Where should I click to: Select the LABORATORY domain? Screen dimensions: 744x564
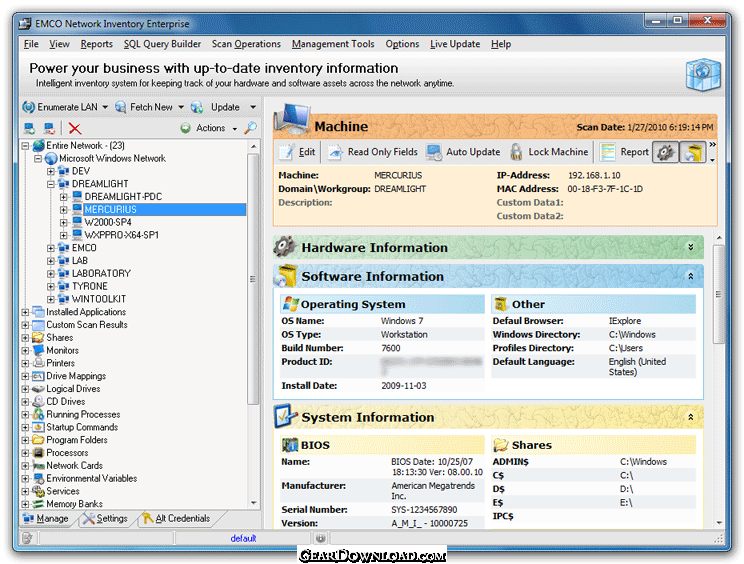pos(101,274)
